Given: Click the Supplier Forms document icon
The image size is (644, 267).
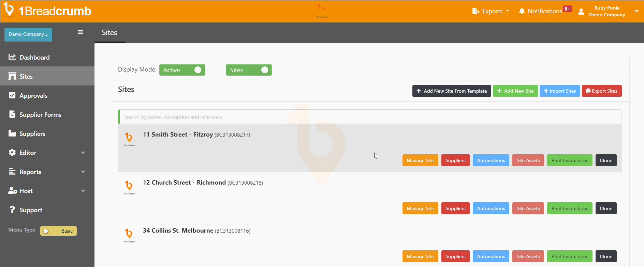Looking at the screenshot, I should point(12,114).
